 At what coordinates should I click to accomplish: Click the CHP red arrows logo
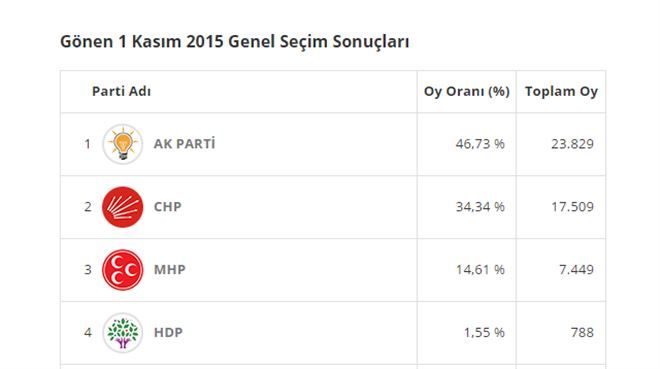pyautogui.click(x=122, y=207)
